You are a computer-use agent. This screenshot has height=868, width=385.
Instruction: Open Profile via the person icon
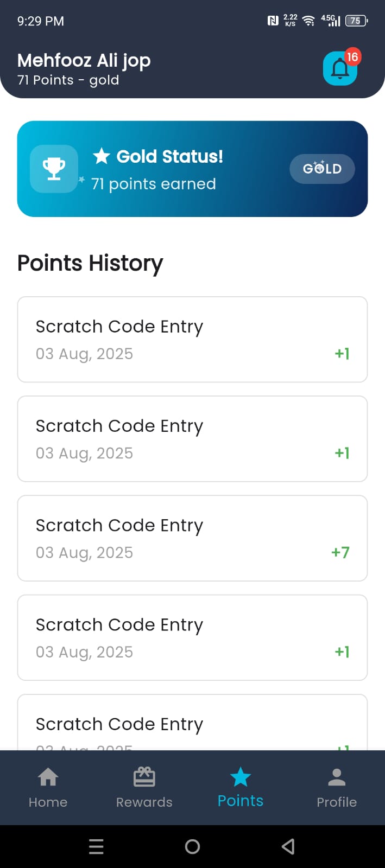pos(336,777)
